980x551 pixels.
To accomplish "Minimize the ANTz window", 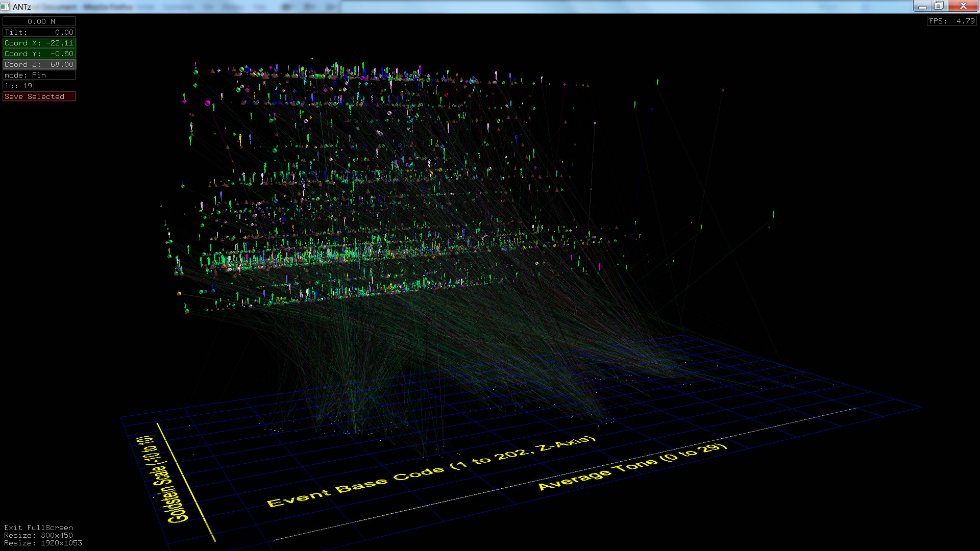I will (x=922, y=6).
